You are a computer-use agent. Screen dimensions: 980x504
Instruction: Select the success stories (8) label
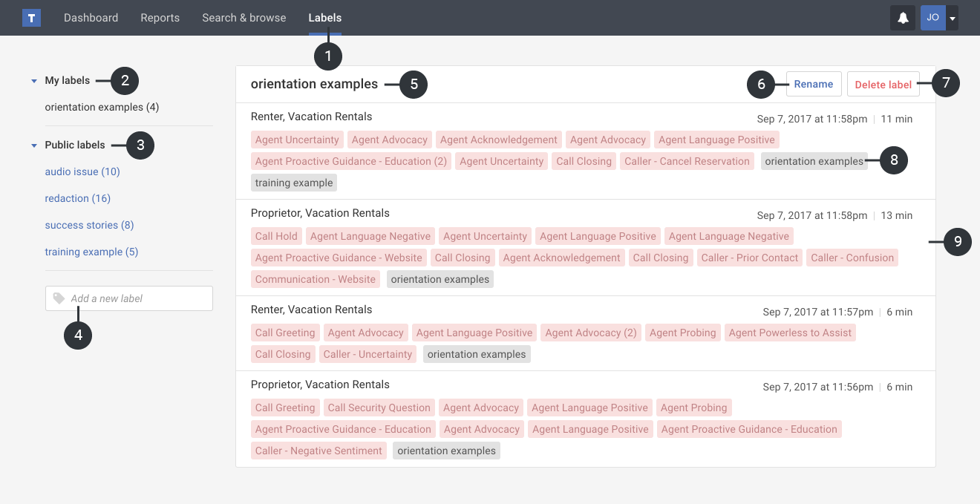pos(89,226)
